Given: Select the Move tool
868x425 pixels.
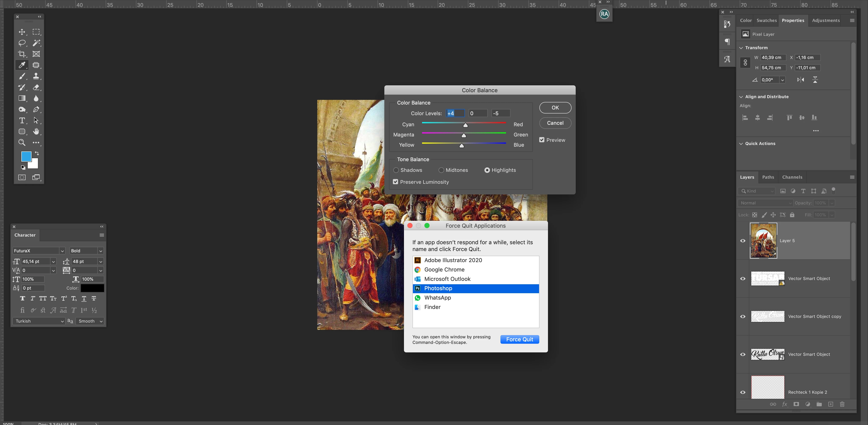Looking at the screenshot, I should 22,32.
